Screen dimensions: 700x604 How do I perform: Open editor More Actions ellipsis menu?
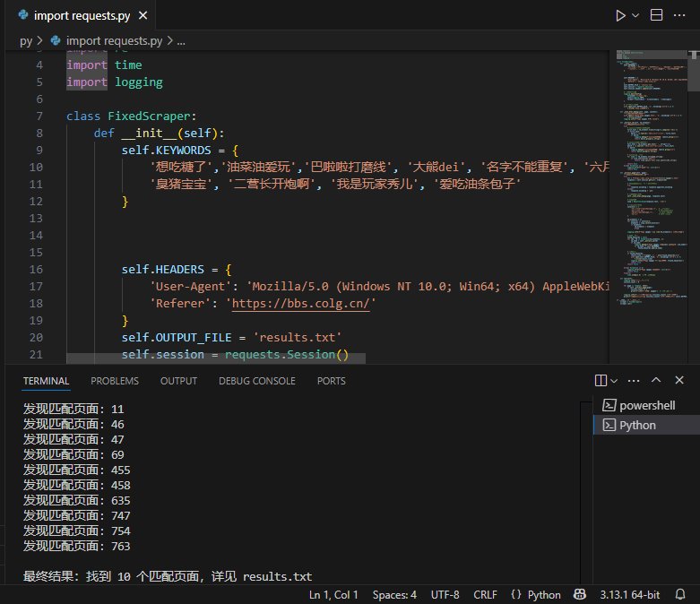(x=681, y=15)
